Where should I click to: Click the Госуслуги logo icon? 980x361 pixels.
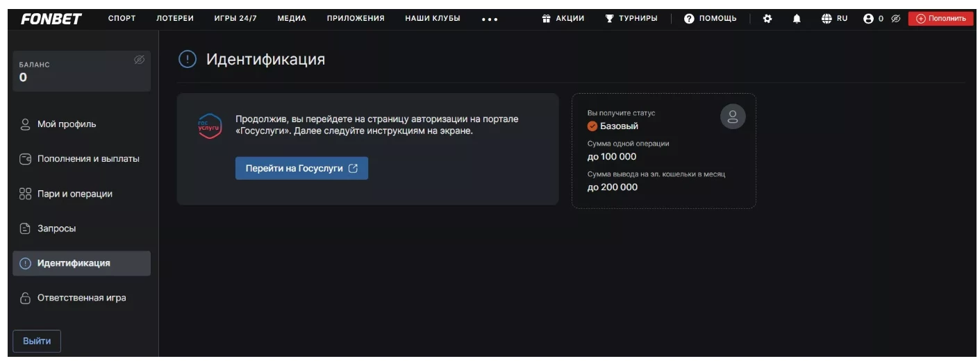coord(209,127)
